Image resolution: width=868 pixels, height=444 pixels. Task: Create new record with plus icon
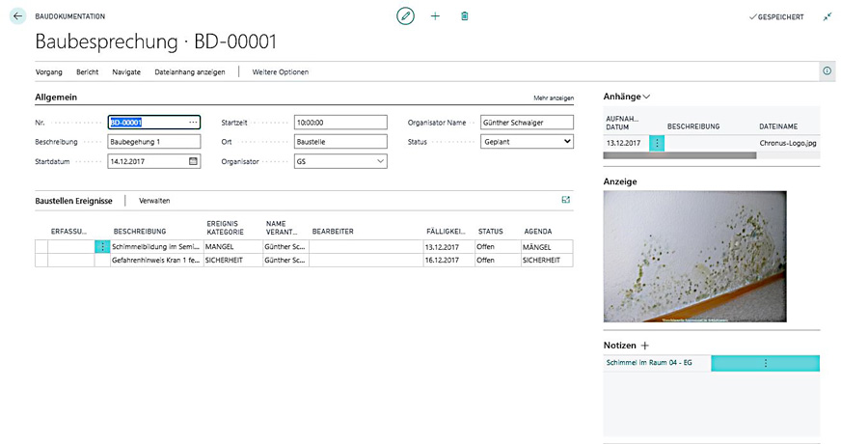pos(435,16)
